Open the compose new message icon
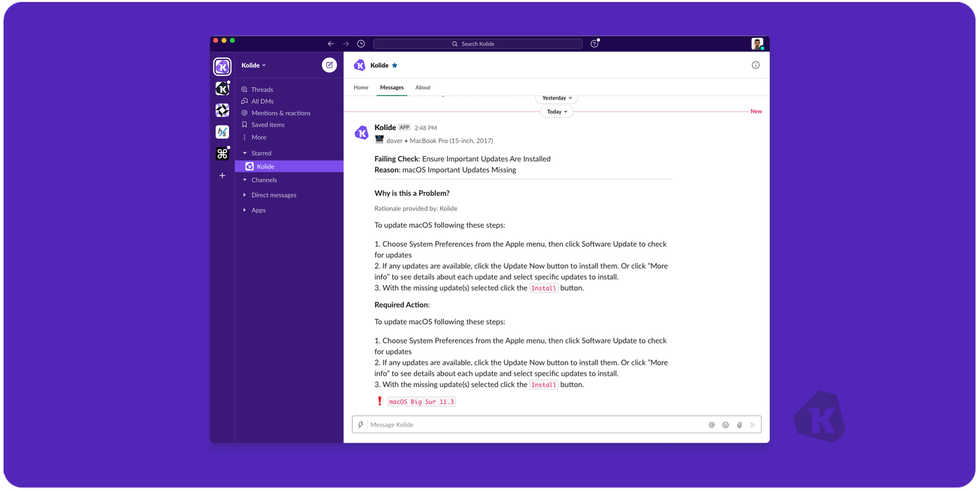The image size is (980, 490). [x=329, y=65]
